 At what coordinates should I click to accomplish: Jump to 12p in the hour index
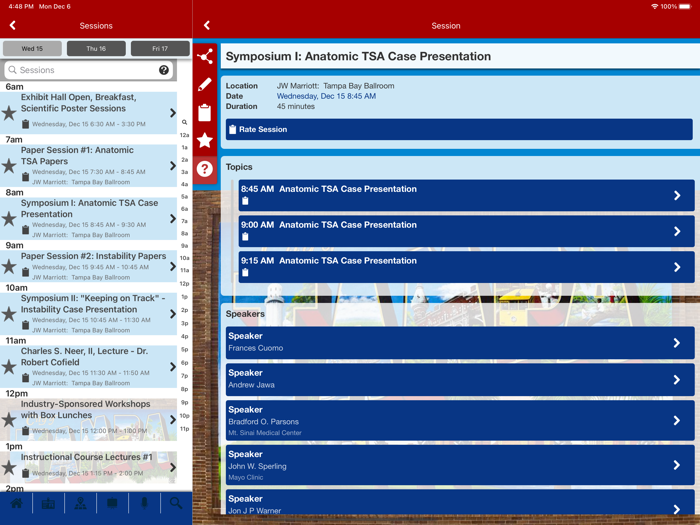click(x=184, y=283)
